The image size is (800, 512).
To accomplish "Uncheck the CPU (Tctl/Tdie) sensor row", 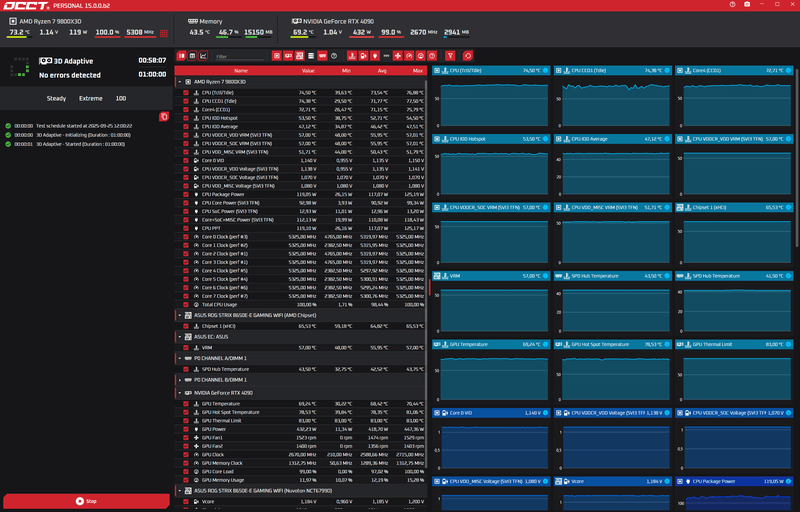I will [186, 93].
